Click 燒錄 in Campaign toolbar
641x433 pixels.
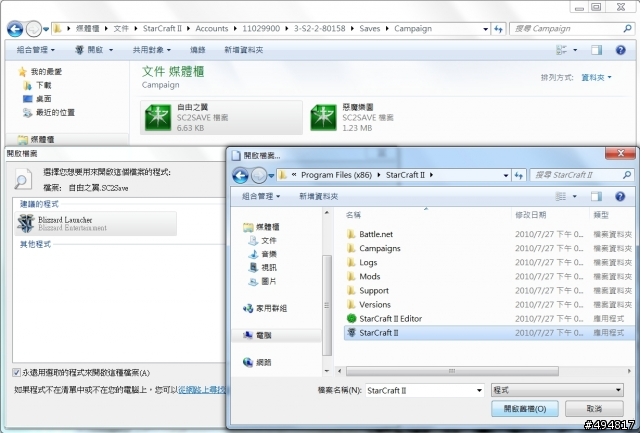click(197, 50)
